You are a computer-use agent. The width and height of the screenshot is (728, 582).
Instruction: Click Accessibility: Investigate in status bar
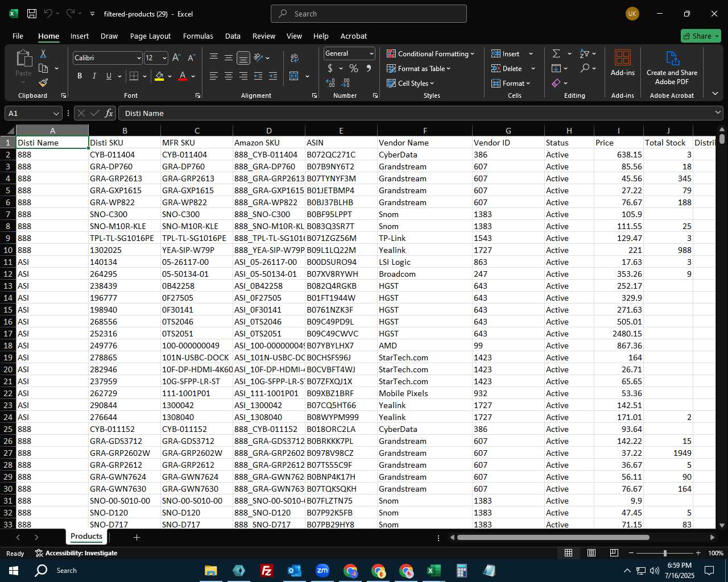[76, 553]
